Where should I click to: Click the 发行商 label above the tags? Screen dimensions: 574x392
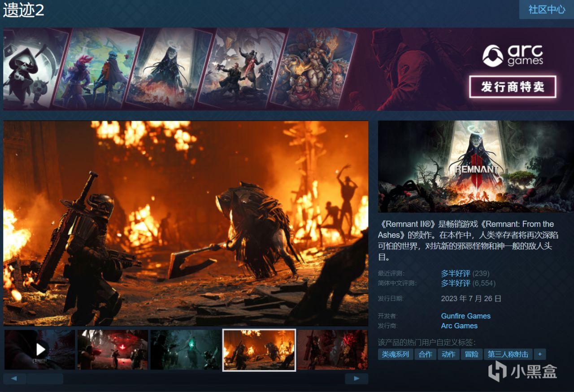388,326
